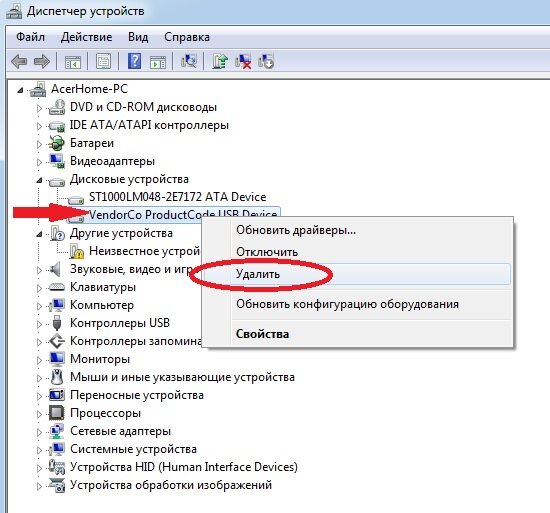Image resolution: width=550 pixels, height=513 pixels.
Task: Collapse the Другие устройства node
Action: coord(39,234)
